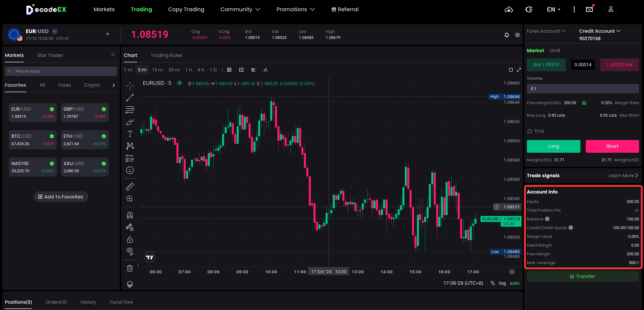Open the chart indicators icon
644x310 pixels.
coord(241,70)
